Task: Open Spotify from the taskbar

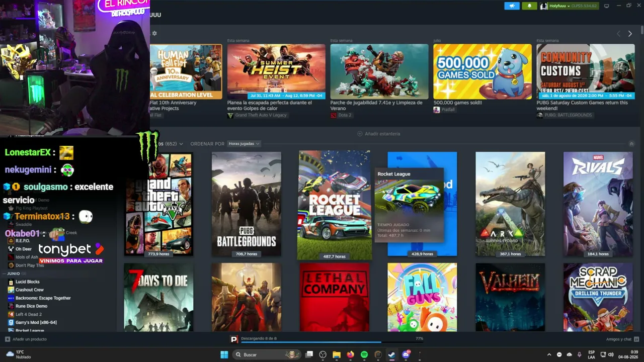Action: [x=364, y=354]
